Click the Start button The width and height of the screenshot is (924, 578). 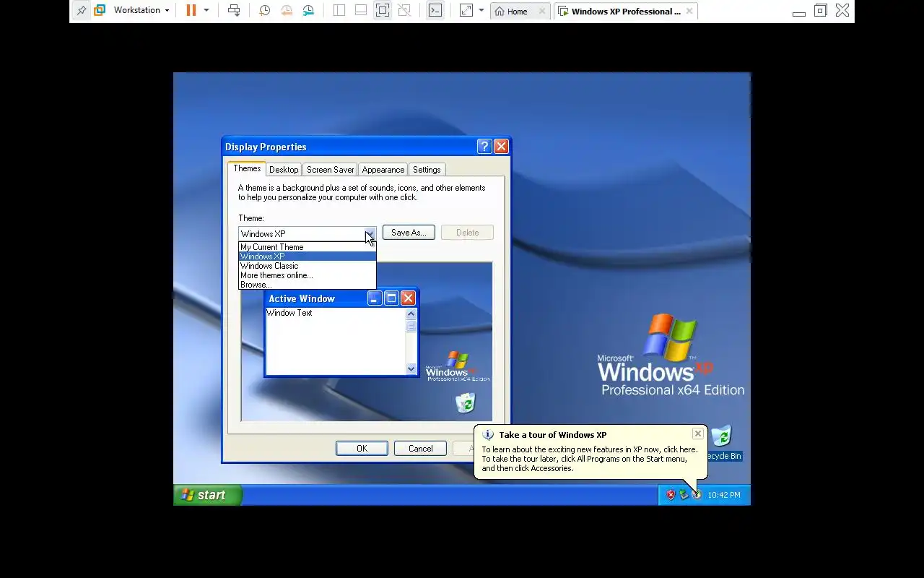(207, 495)
